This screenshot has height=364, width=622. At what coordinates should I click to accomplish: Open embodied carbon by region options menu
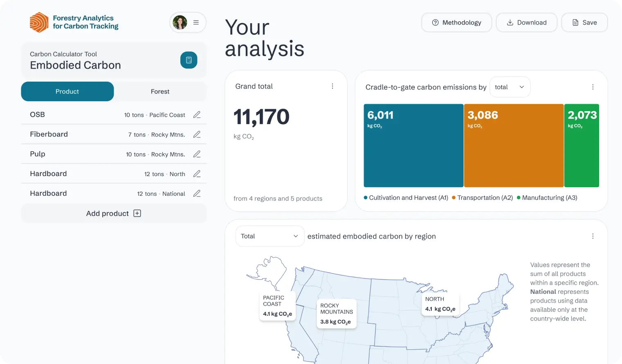593,236
